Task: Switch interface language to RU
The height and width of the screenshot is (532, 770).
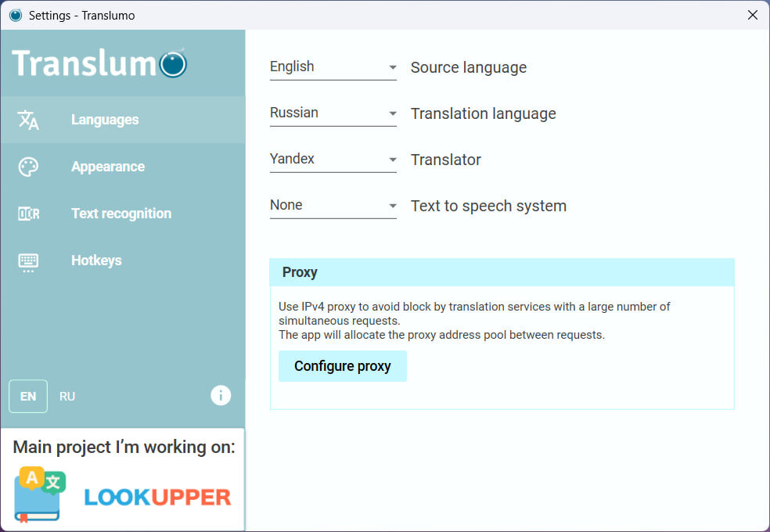Action: click(x=67, y=397)
